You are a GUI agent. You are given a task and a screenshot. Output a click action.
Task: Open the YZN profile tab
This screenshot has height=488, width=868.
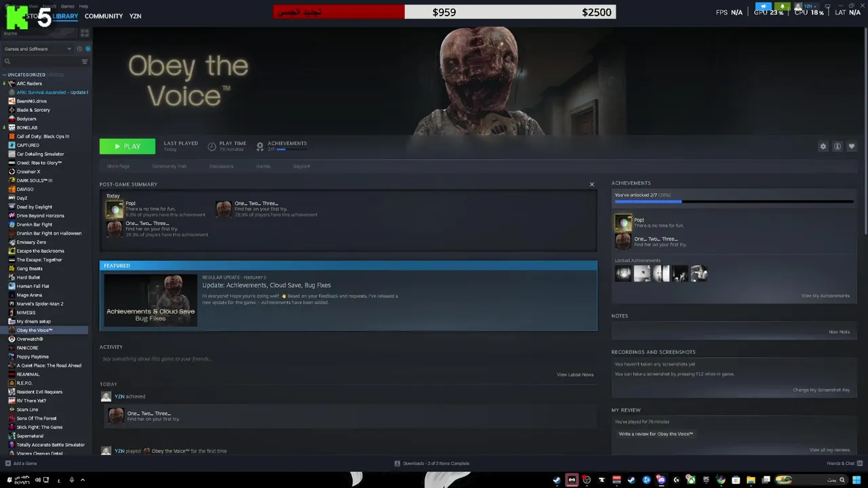coord(135,16)
